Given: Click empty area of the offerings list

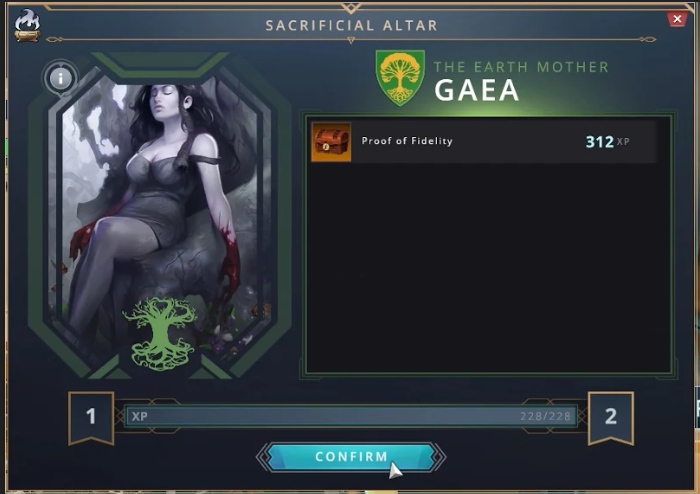Looking at the screenshot, I should coord(488,268).
